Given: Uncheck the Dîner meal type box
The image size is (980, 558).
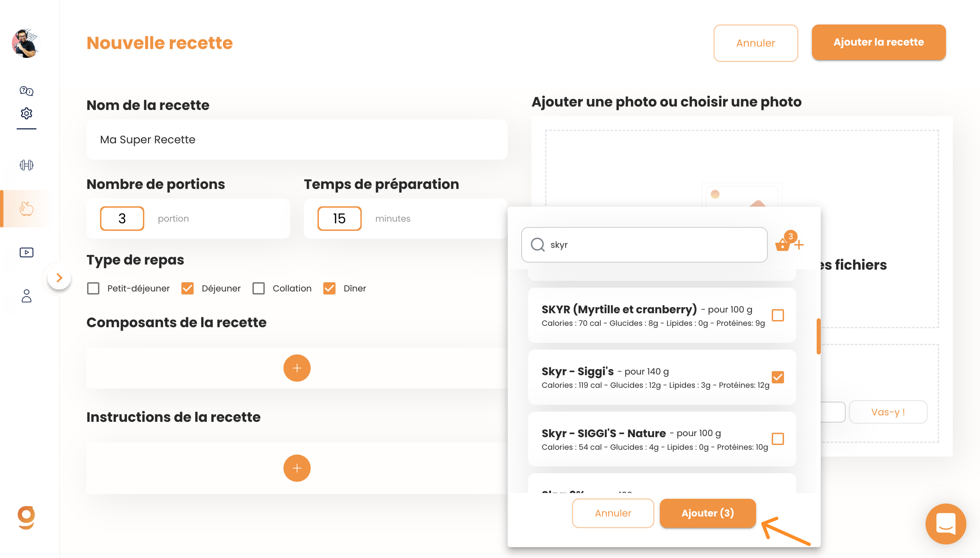Looking at the screenshot, I should pyautogui.click(x=329, y=288).
